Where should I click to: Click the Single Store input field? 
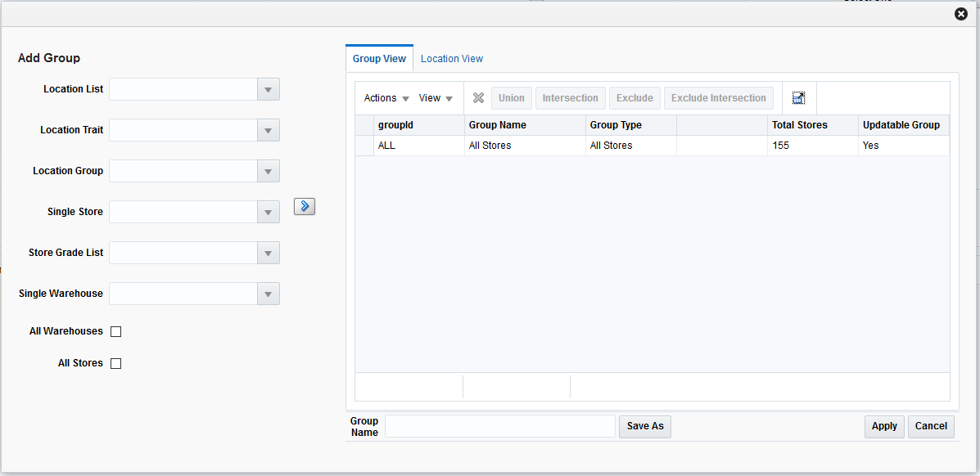(x=183, y=212)
